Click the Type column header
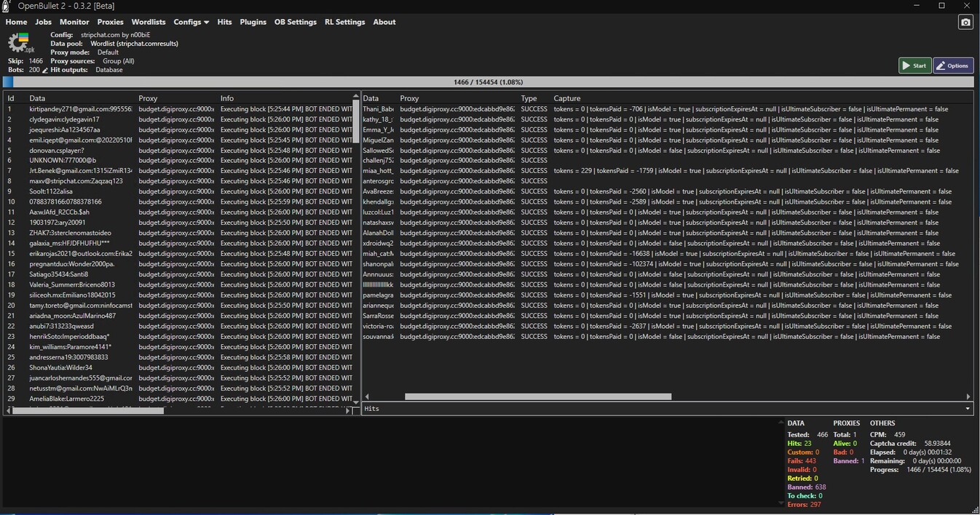980x515 pixels. (529, 98)
